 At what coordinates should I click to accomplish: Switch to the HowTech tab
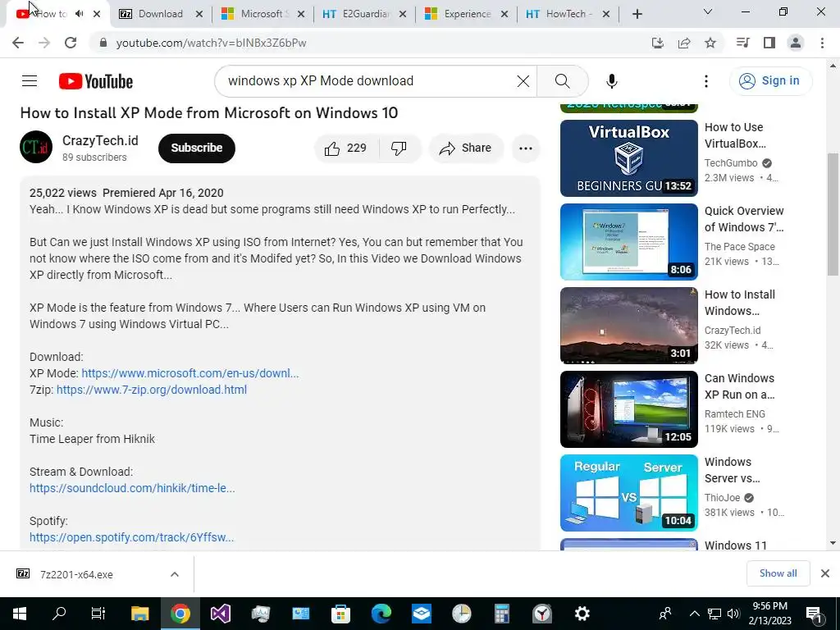[x=566, y=14]
